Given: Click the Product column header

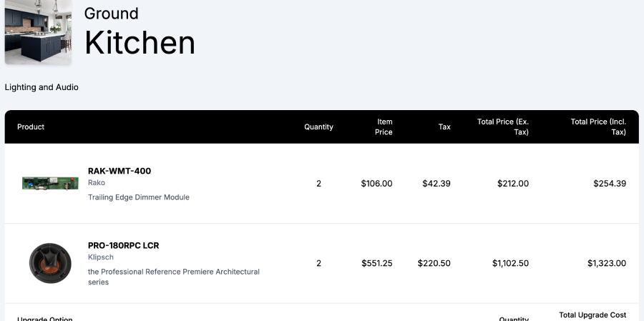Looking at the screenshot, I should [31, 127].
